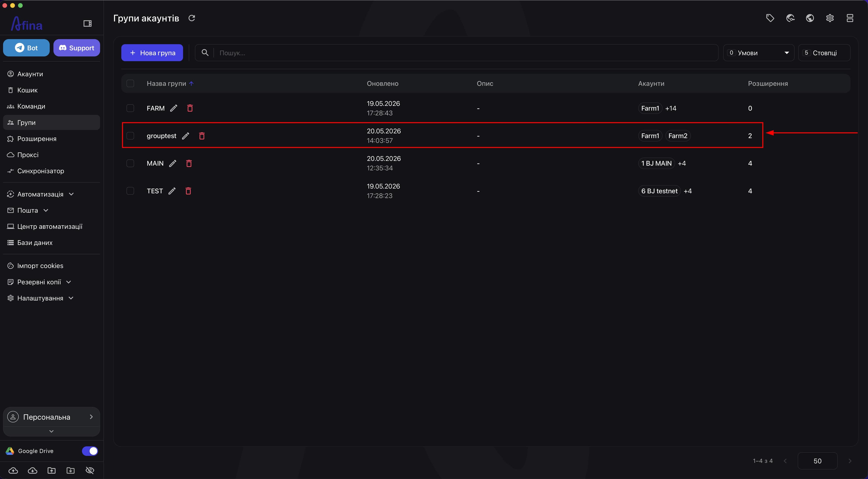
Task: Remove the TEST group trash icon
Action: click(x=188, y=191)
